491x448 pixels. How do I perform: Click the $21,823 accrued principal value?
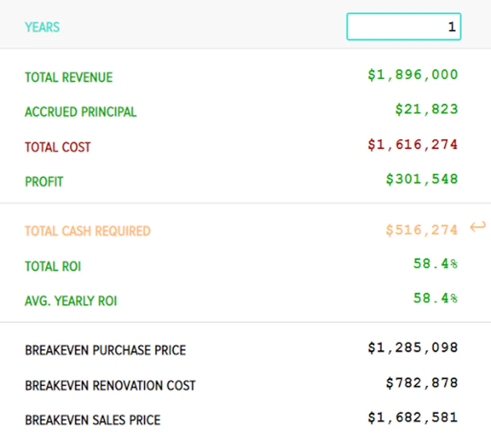pos(426,110)
